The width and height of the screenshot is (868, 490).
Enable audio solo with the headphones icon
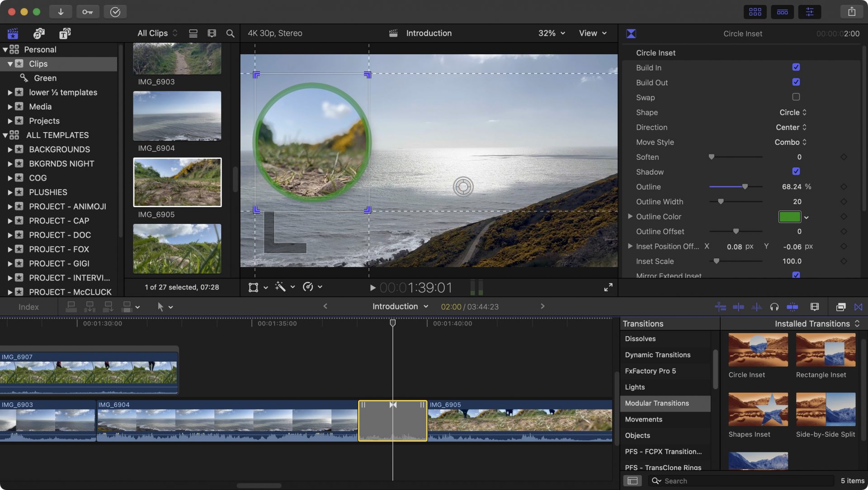pyautogui.click(x=774, y=307)
